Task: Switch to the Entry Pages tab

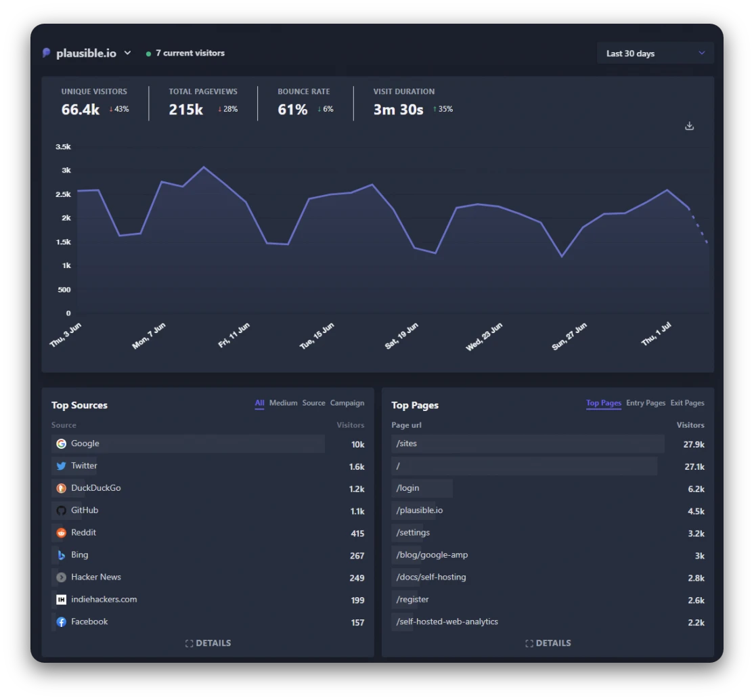Action: click(646, 403)
